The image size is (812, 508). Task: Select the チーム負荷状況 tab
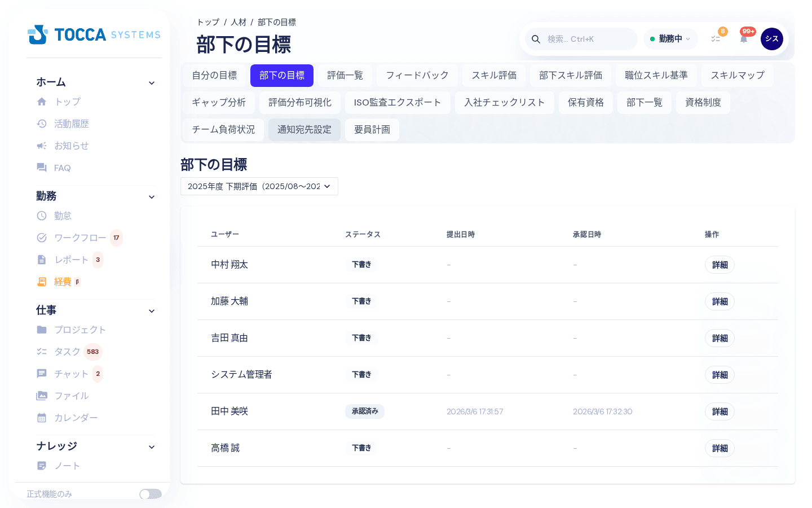[x=223, y=130]
